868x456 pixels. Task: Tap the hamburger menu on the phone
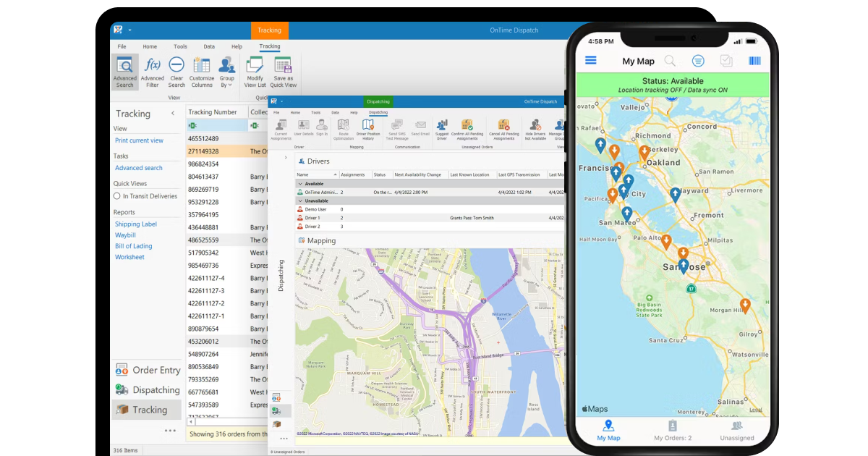591,61
